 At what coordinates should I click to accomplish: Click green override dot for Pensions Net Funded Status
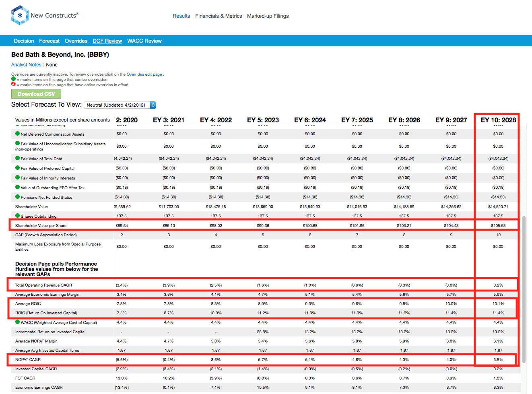17,197
